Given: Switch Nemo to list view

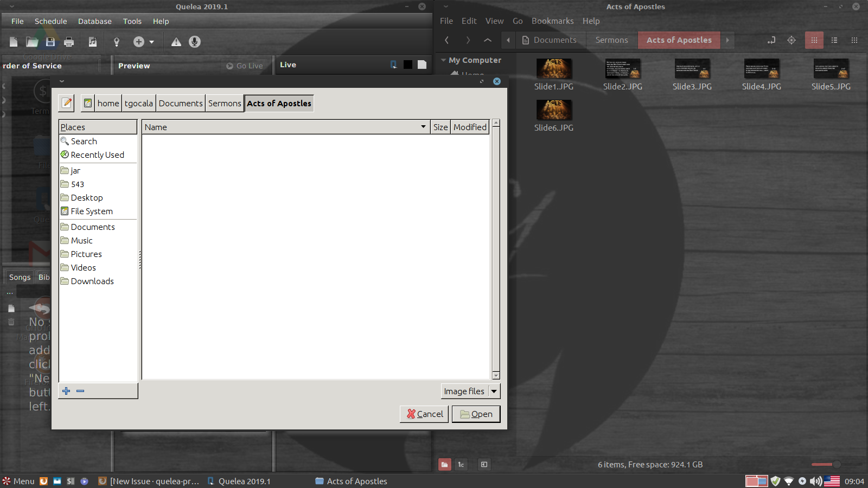Looking at the screenshot, I should click(835, 40).
